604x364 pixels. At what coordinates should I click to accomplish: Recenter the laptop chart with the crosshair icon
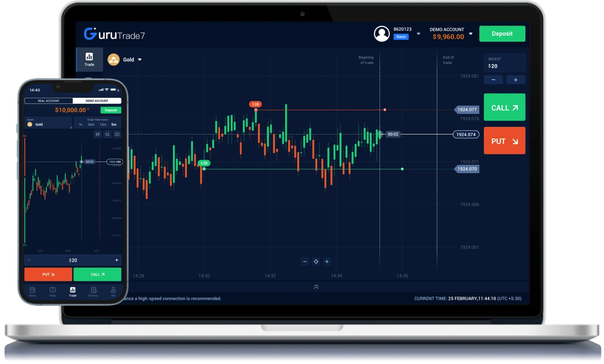(x=316, y=261)
